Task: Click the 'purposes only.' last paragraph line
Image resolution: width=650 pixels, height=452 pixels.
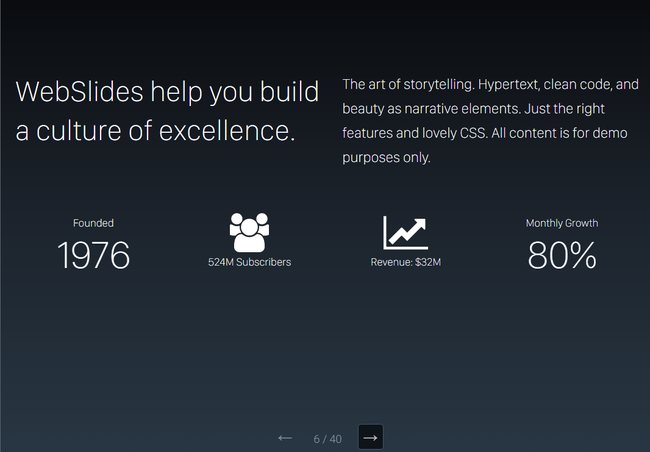Action: [x=386, y=157]
